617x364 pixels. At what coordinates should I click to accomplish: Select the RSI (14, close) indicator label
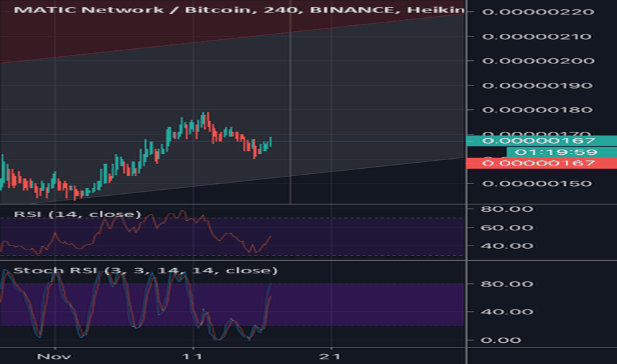pos(77,214)
